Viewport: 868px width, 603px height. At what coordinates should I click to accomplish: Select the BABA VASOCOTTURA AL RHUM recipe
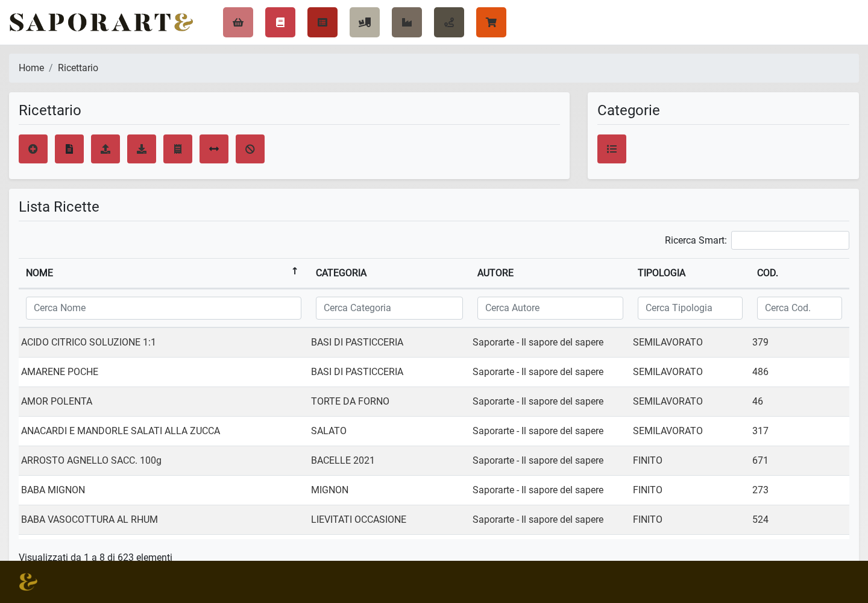click(x=434, y=520)
